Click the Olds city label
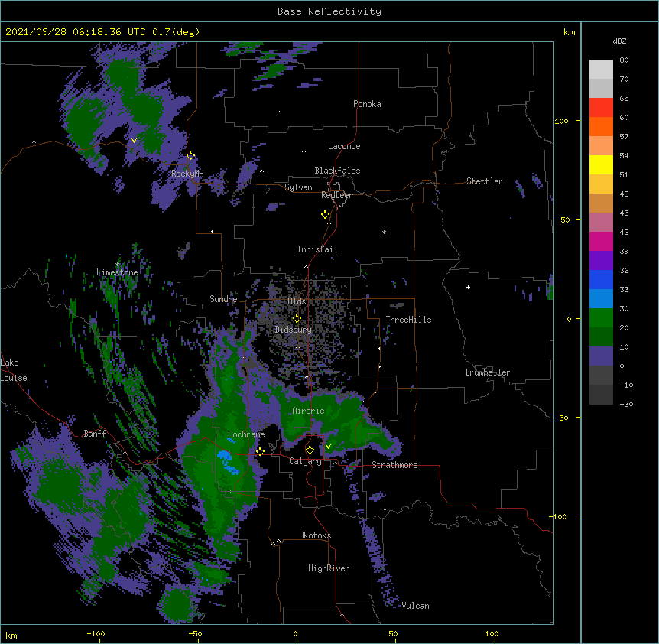659x644 pixels. pos(297,301)
